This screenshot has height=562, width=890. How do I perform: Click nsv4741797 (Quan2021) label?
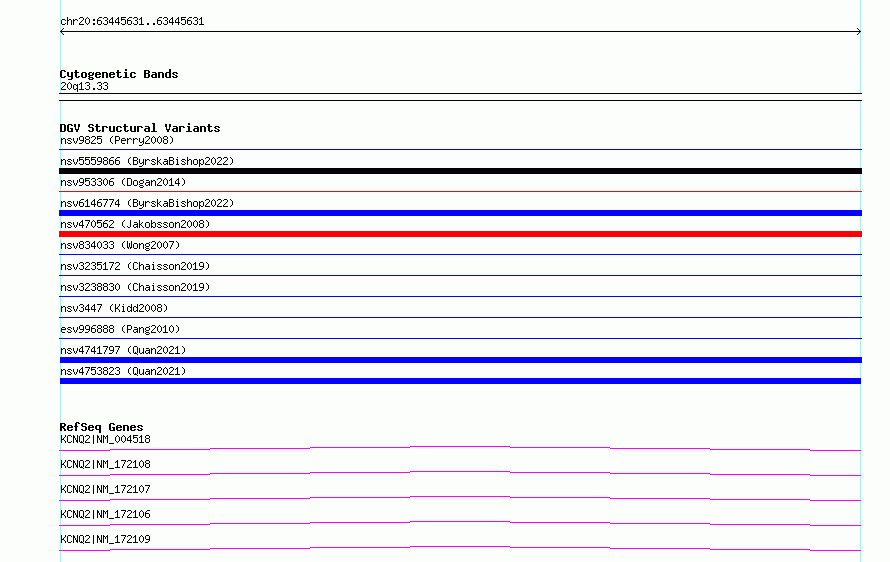pos(123,350)
